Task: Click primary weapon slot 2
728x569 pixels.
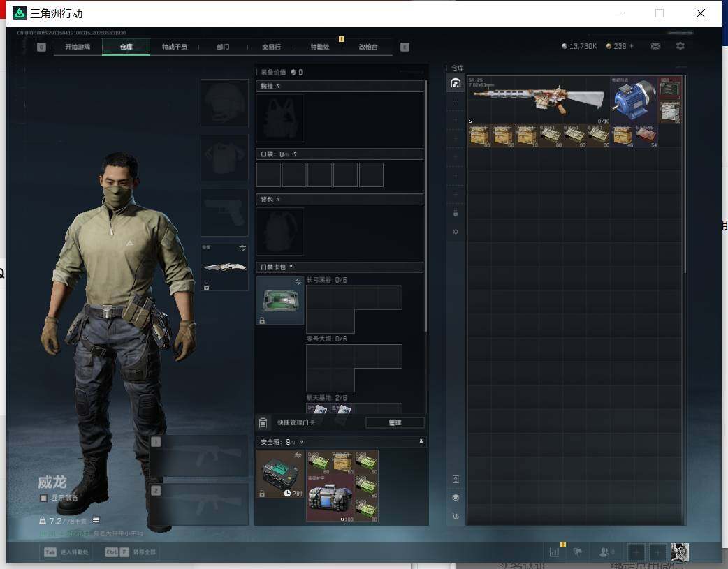Action: [200, 504]
